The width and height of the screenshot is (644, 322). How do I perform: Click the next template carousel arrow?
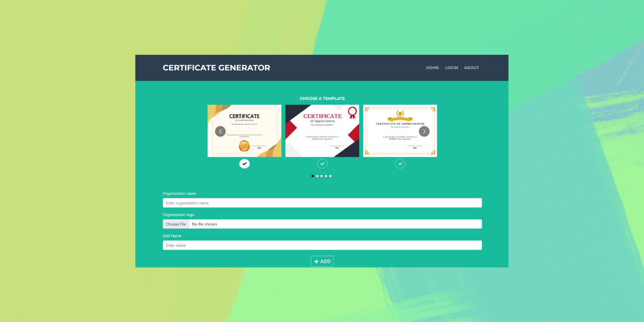pos(424,131)
